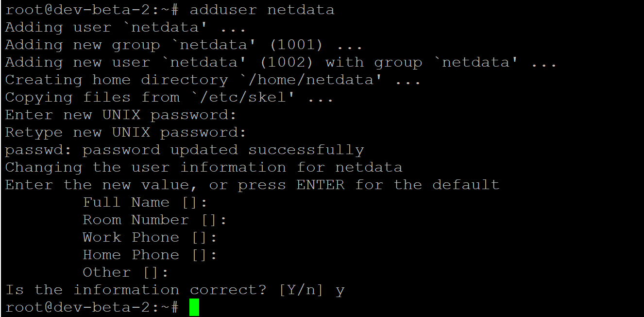Click the top root@dev-beta-2 prompt

(92, 10)
